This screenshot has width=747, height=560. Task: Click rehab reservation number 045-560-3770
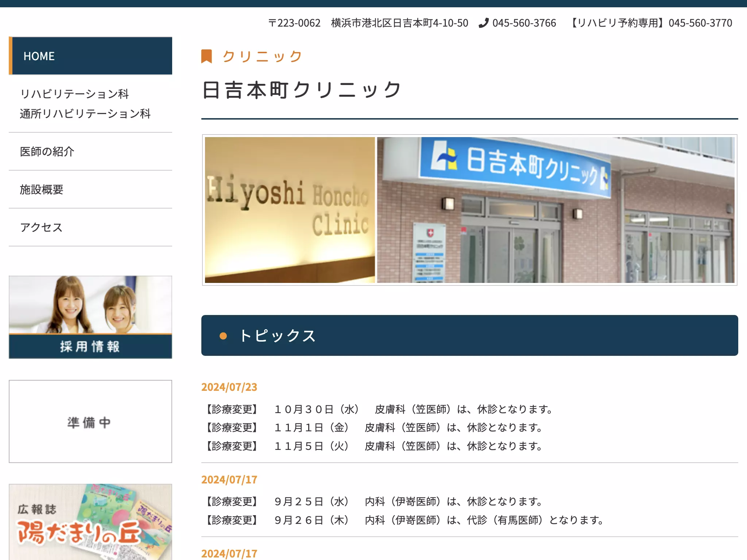click(700, 23)
